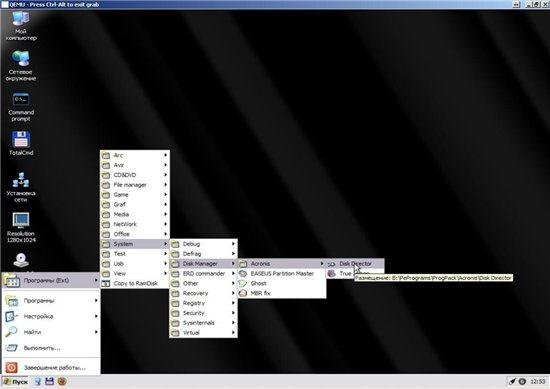The image size is (550, 389).
Task: Open the Graf folder submenu
Action: [135, 204]
